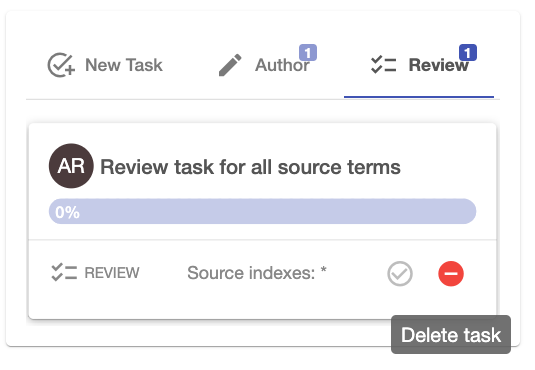Click the Review checklist icon in tabs

(x=384, y=65)
